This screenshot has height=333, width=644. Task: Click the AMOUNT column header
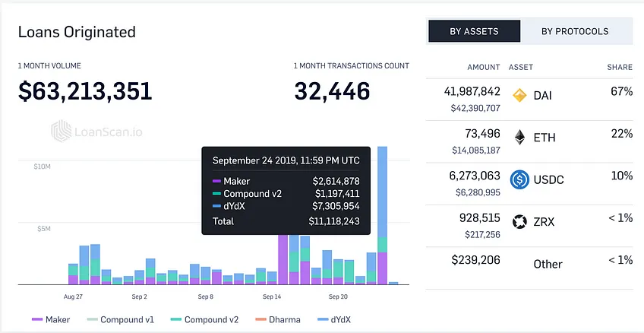[484, 67]
